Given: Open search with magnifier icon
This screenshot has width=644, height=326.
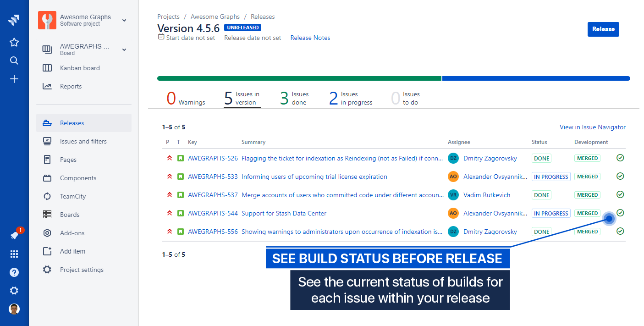Looking at the screenshot, I should pos(14,61).
